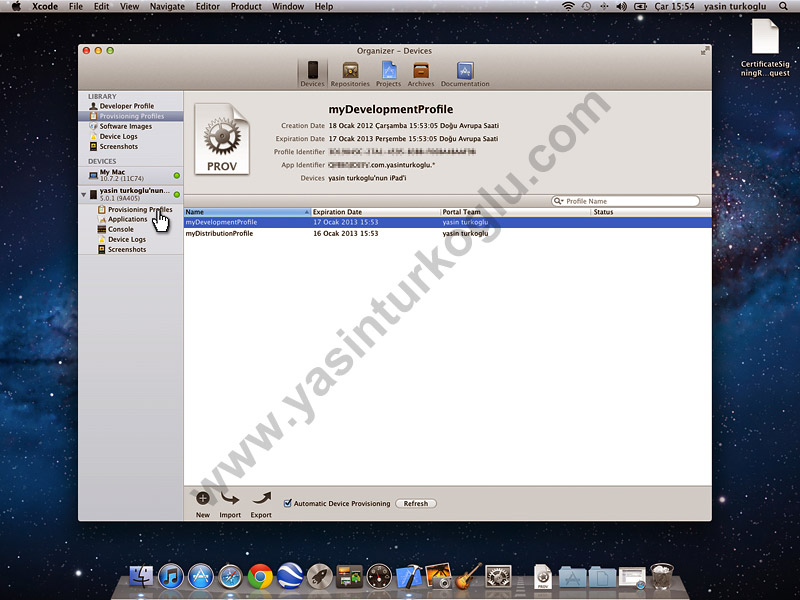The height and width of the screenshot is (600, 800).
Task: Open the Window menu
Action: pos(288,7)
